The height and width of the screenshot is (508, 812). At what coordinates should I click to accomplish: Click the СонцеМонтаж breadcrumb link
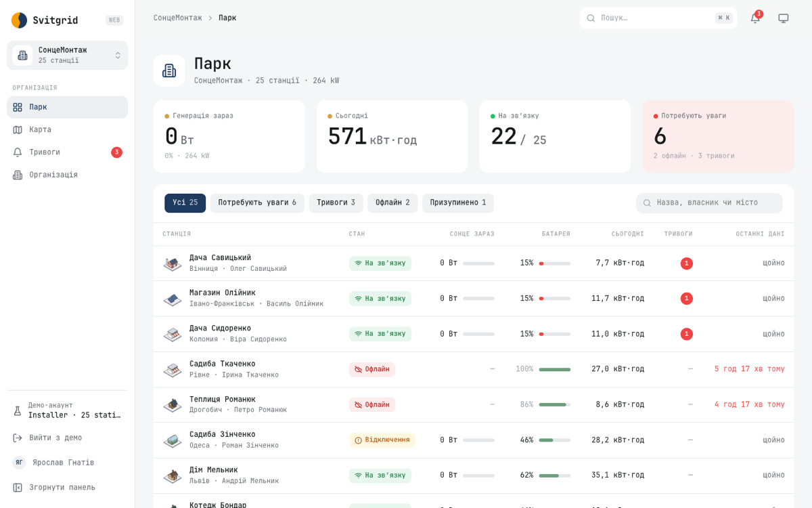(177, 18)
